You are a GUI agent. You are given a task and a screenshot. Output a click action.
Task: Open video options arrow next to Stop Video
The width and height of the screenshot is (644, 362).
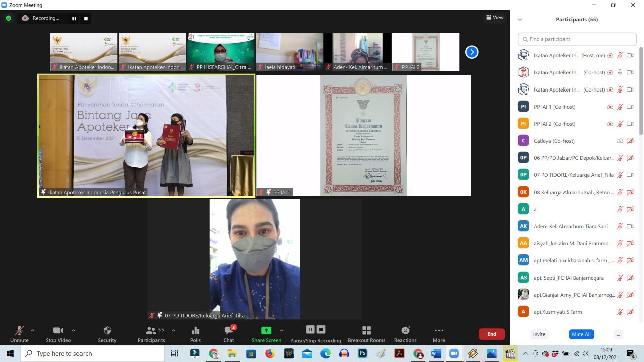73,330
